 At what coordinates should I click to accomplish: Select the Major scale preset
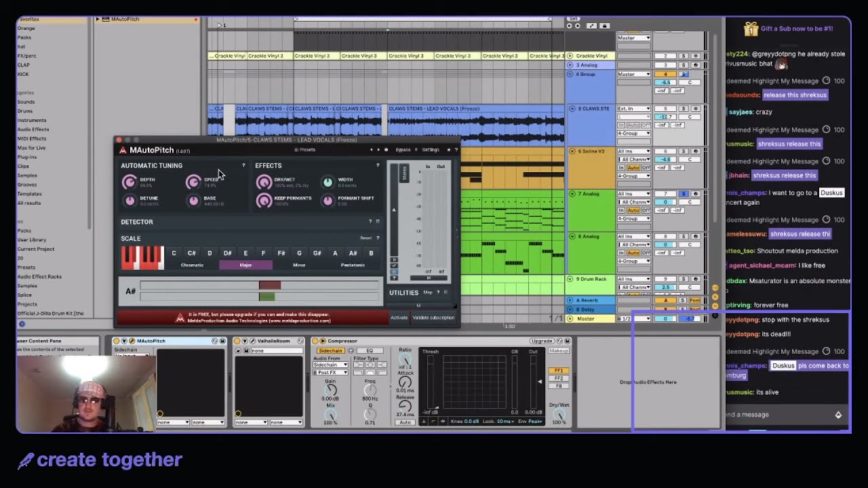point(245,265)
